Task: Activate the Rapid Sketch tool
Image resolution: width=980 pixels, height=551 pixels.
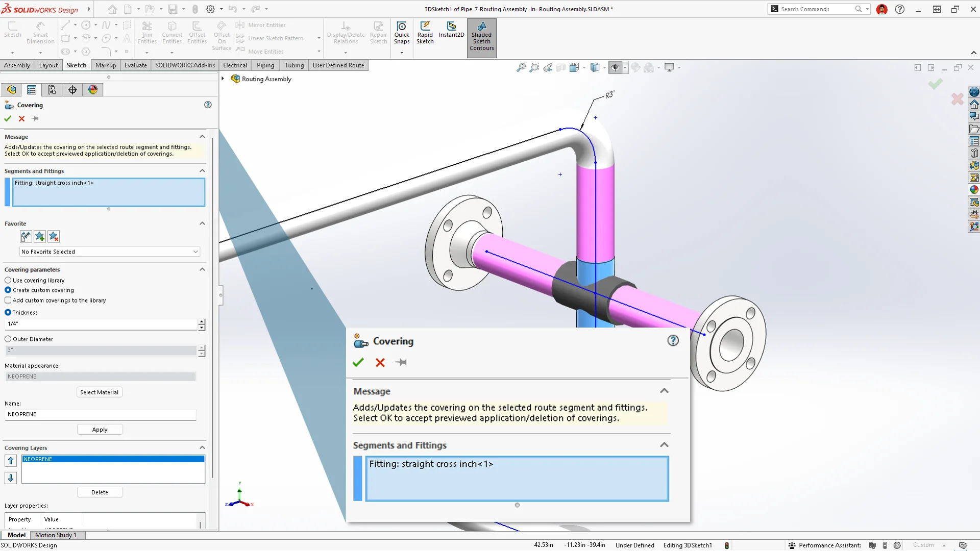Action: point(425,34)
